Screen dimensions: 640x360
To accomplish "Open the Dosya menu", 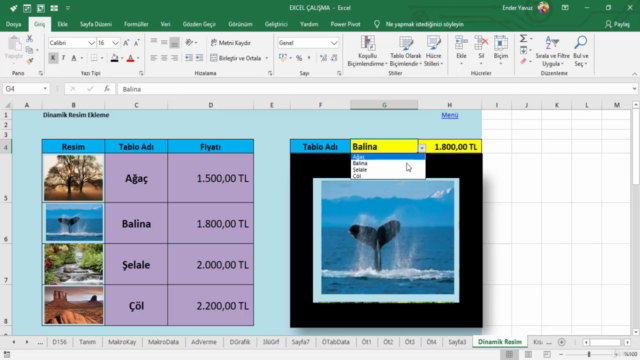I will tap(13, 24).
